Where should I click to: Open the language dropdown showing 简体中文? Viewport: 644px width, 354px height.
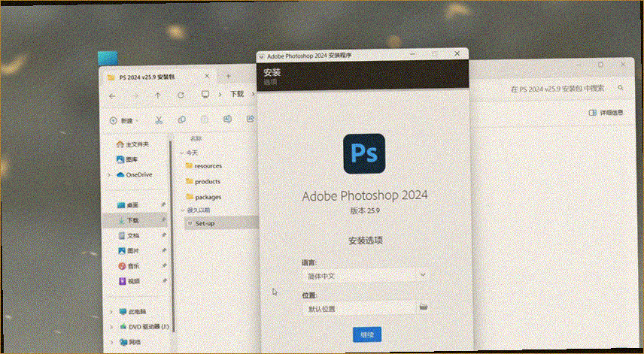(x=366, y=276)
